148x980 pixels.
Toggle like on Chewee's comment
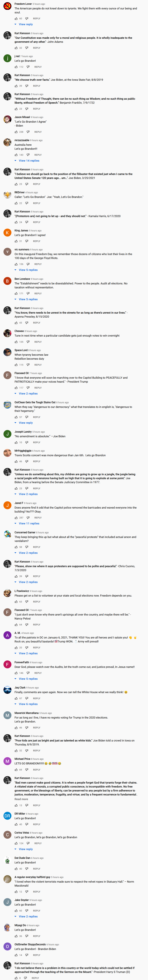click(x=16, y=342)
